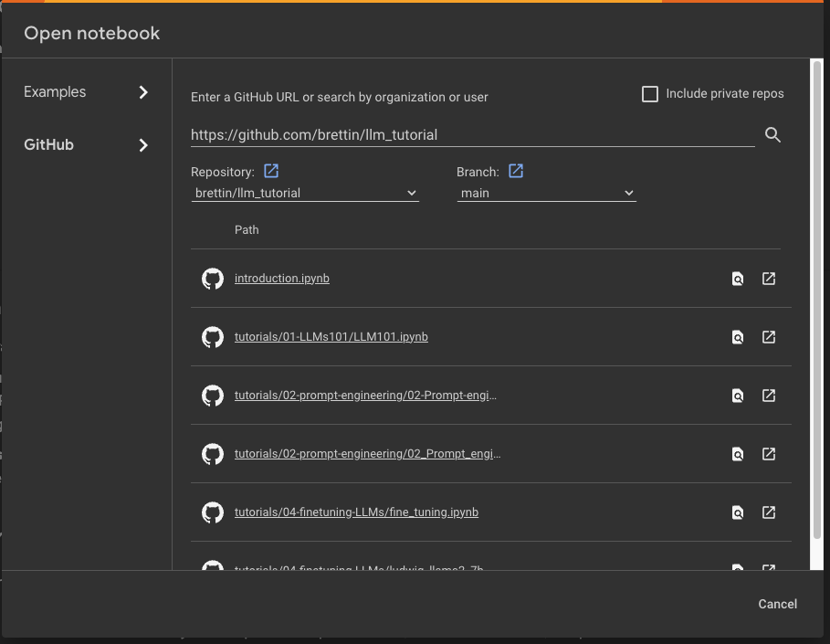This screenshot has width=830, height=644.
Task: Open 02_Prompt_engi… notebook in new tab icon
Action: click(x=769, y=454)
